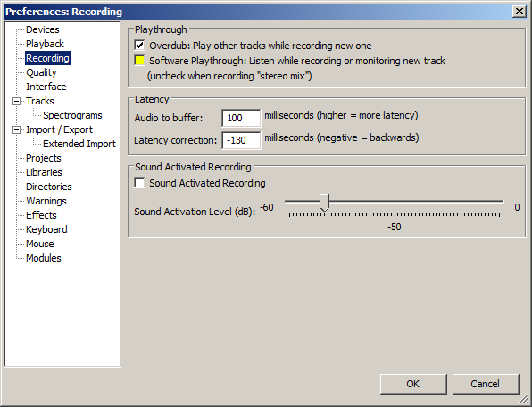
Task: Open Libraries preferences page
Action: point(44,172)
